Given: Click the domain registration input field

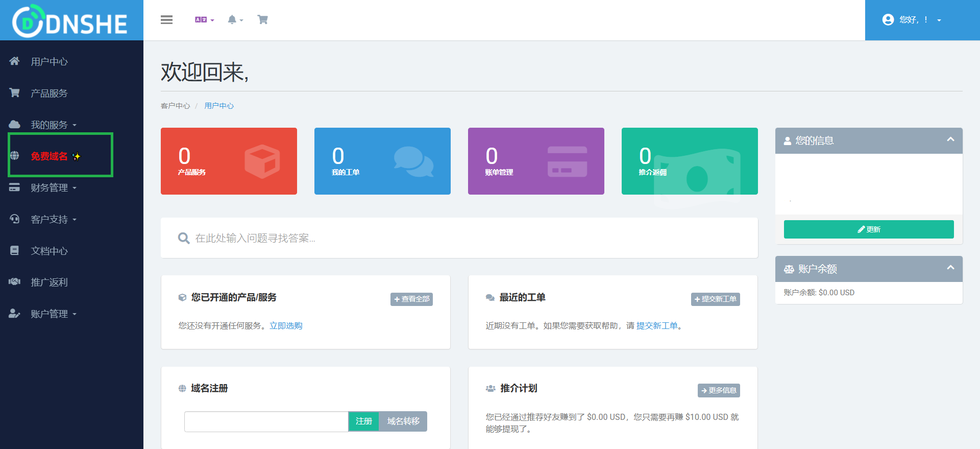Looking at the screenshot, I should point(266,421).
